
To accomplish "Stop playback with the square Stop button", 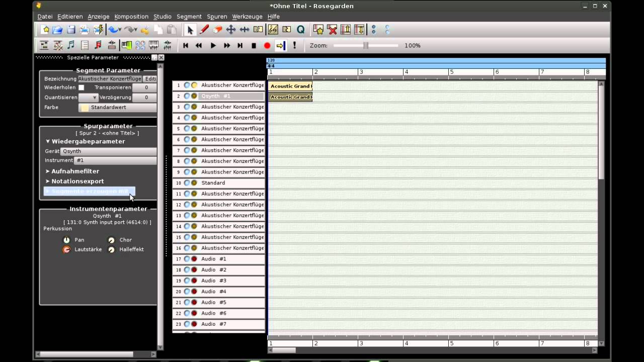I will point(254,45).
